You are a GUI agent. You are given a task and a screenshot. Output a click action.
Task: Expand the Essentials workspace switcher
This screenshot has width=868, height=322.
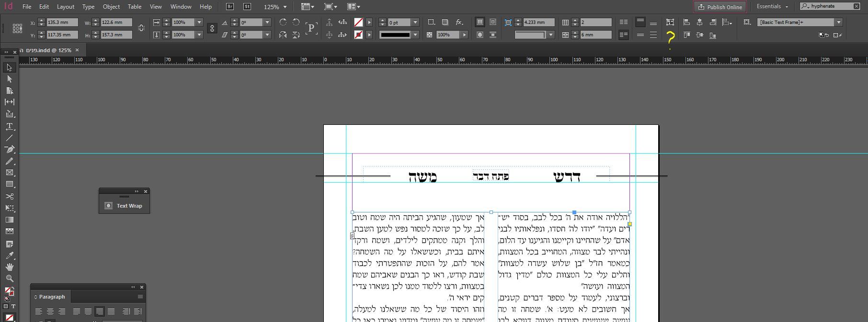click(772, 7)
